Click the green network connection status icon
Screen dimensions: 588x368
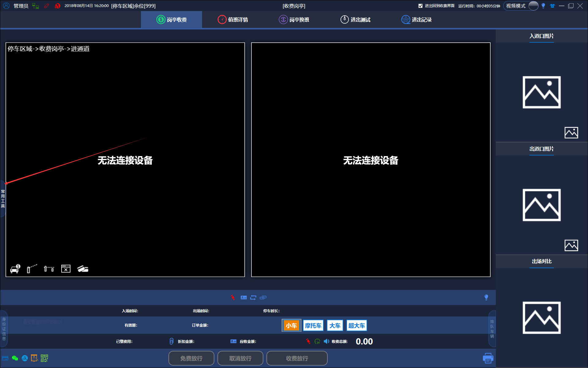point(36,6)
